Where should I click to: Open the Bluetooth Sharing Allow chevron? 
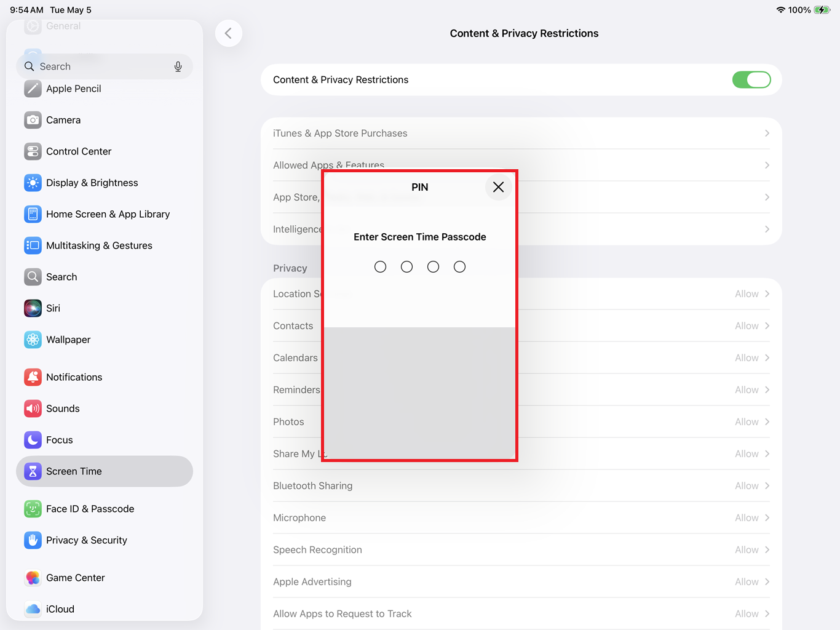(x=767, y=486)
